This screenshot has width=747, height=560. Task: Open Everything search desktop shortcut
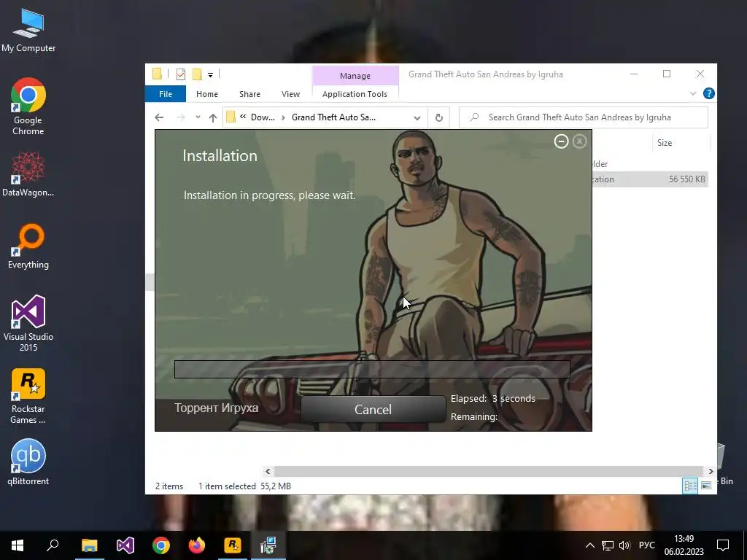point(28,246)
